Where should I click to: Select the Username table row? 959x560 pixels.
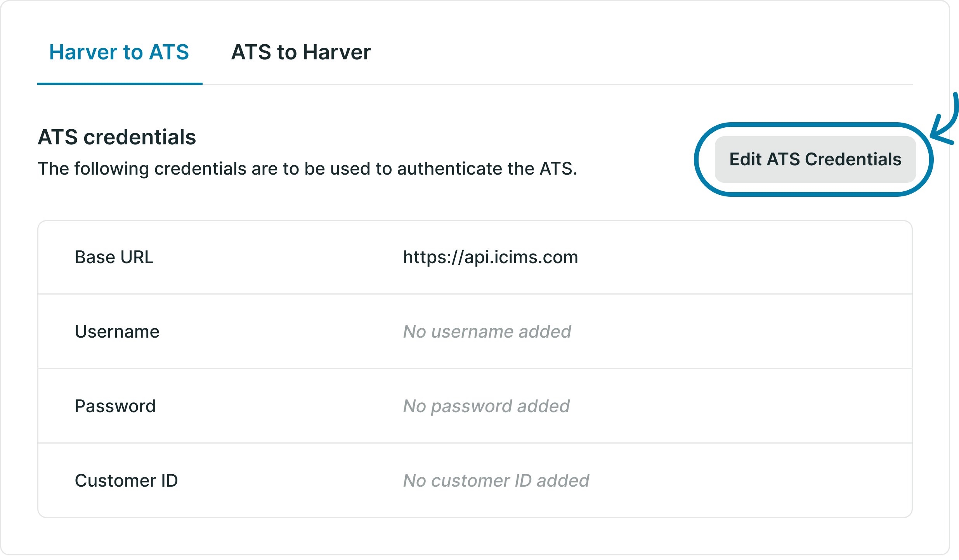click(475, 331)
